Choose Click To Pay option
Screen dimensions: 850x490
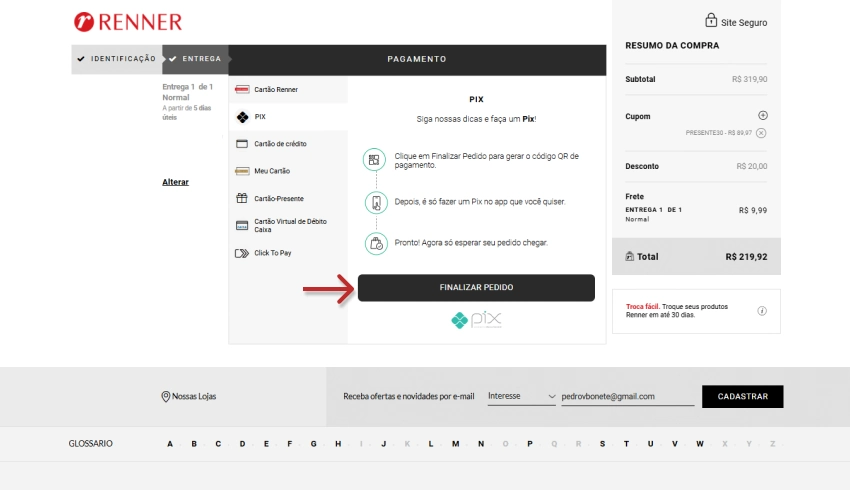[x=288, y=253]
